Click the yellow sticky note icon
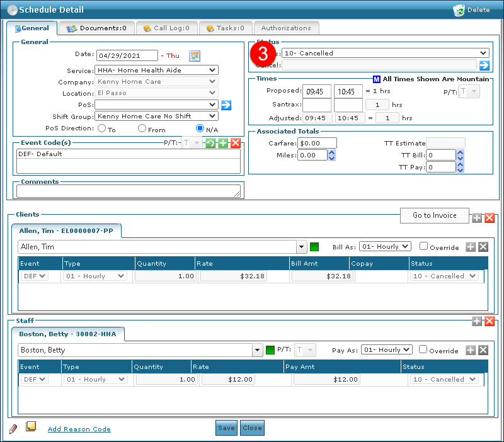504x442 pixels. coord(30,428)
